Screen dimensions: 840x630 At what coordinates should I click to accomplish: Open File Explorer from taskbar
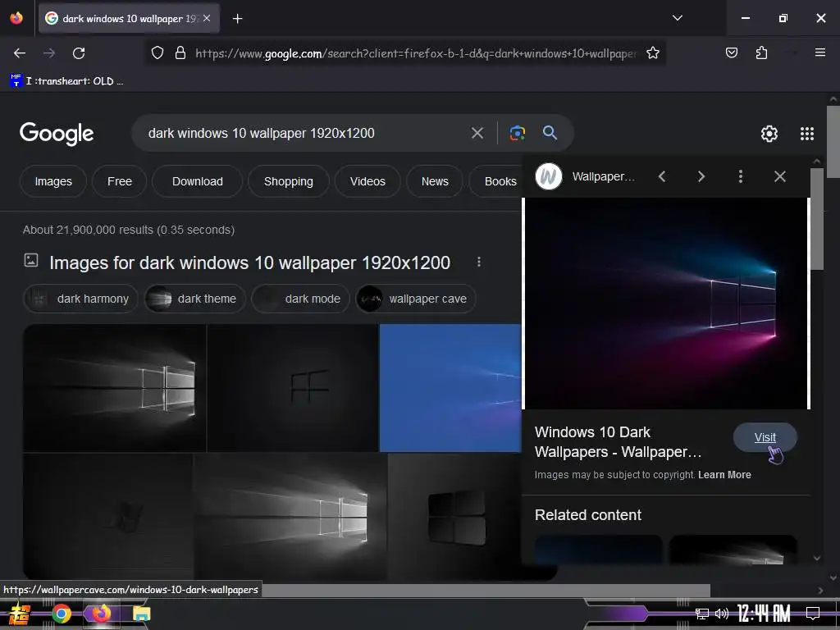(x=141, y=614)
